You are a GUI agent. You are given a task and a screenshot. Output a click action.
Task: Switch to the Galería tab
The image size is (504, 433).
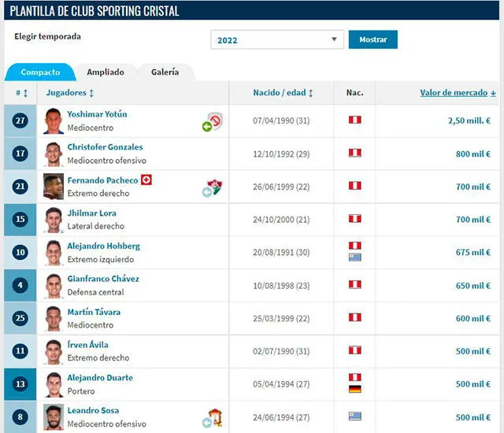[x=165, y=72]
